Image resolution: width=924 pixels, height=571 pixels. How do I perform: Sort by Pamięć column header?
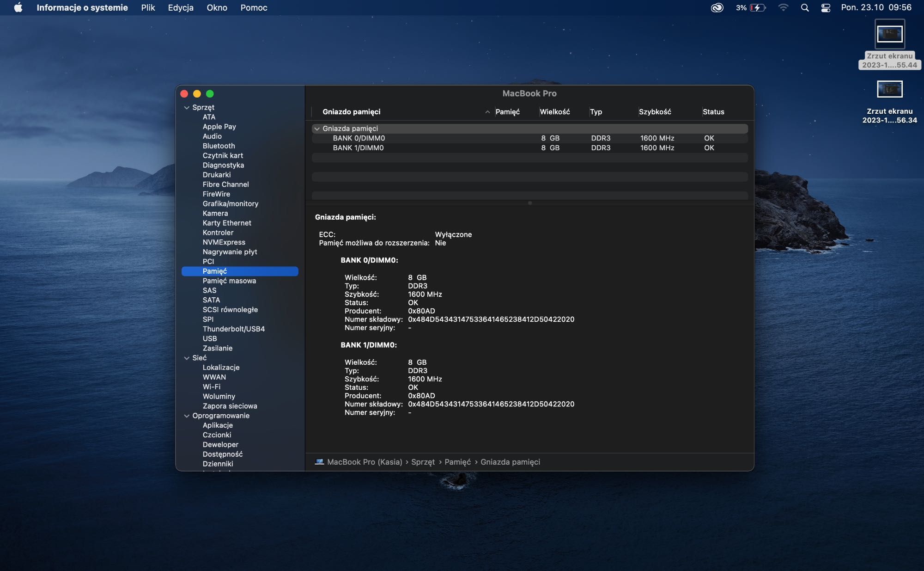pos(507,112)
